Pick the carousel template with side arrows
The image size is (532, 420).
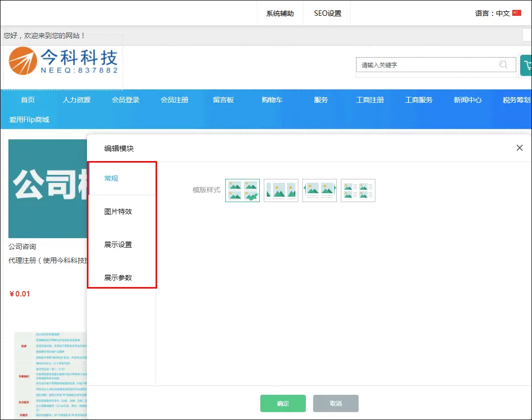pyautogui.click(x=320, y=190)
